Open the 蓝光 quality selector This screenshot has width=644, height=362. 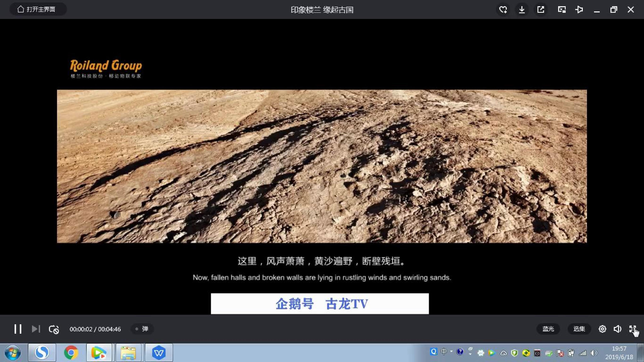click(x=548, y=329)
